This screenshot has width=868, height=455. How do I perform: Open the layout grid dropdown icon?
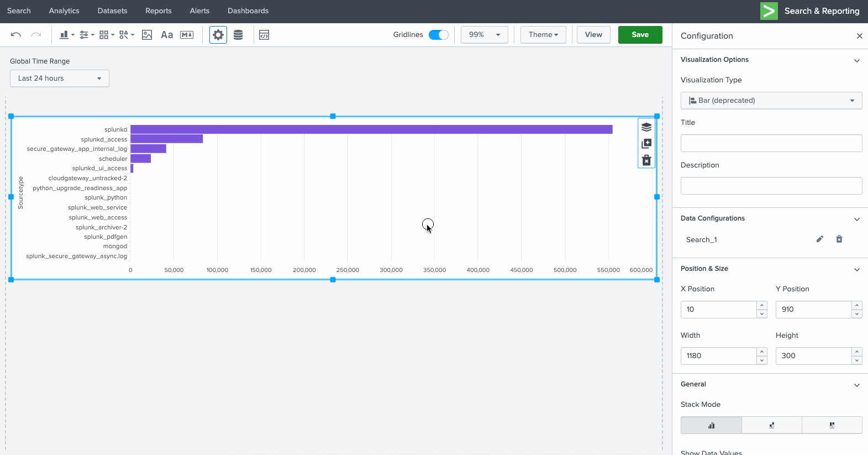pos(107,35)
